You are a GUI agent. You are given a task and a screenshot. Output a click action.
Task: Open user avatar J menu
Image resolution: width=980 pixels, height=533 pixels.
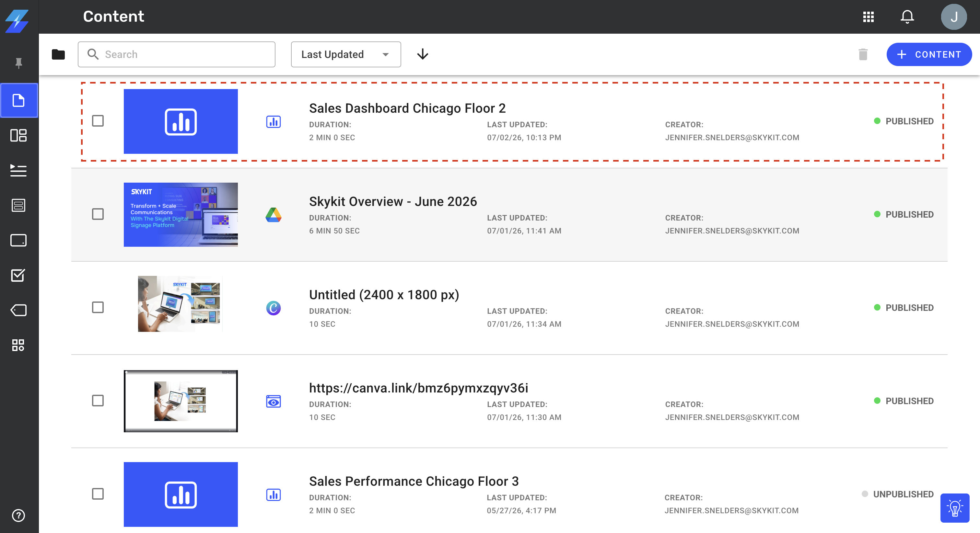(954, 17)
